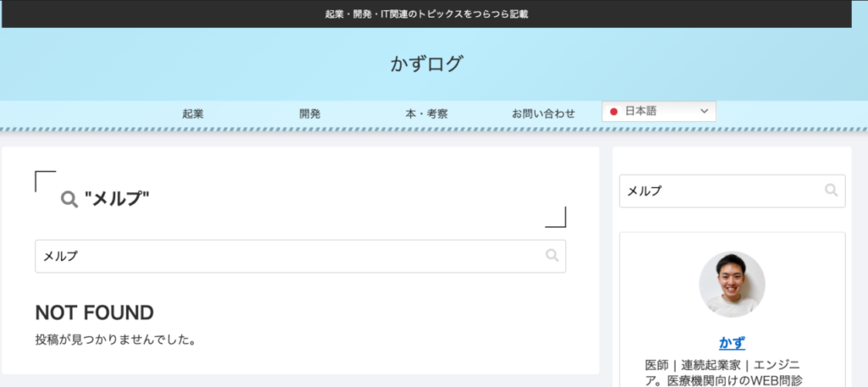
Task: Open the 日本語 language dropdown
Action: click(x=659, y=111)
